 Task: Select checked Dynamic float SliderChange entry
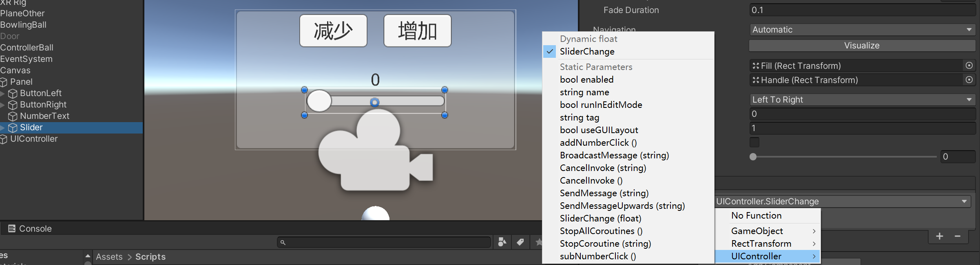point(587,52)
